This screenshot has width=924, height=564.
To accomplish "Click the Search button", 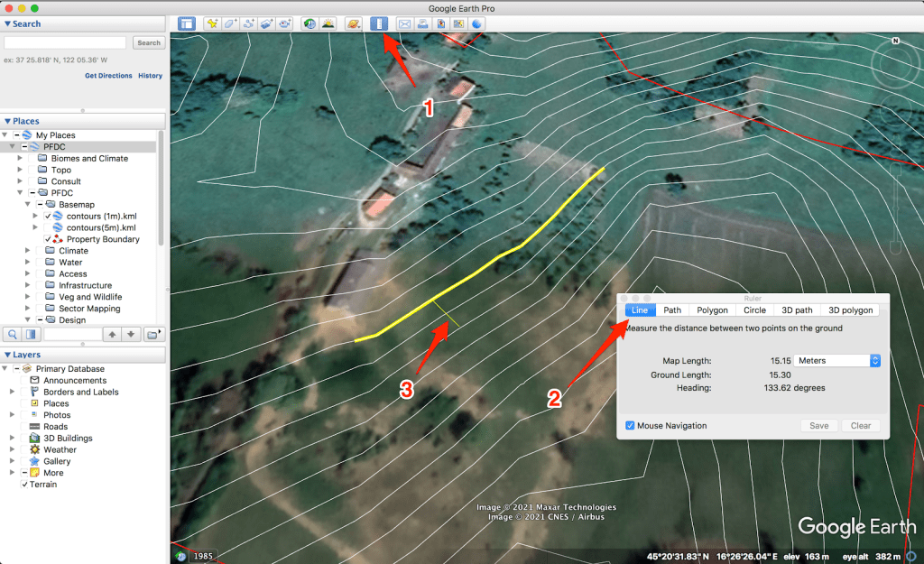I will pyautogui.click(x=149, y=42).
